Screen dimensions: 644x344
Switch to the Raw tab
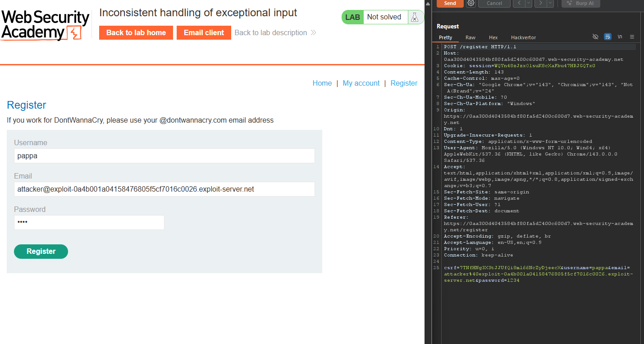(x=470, y=37)
